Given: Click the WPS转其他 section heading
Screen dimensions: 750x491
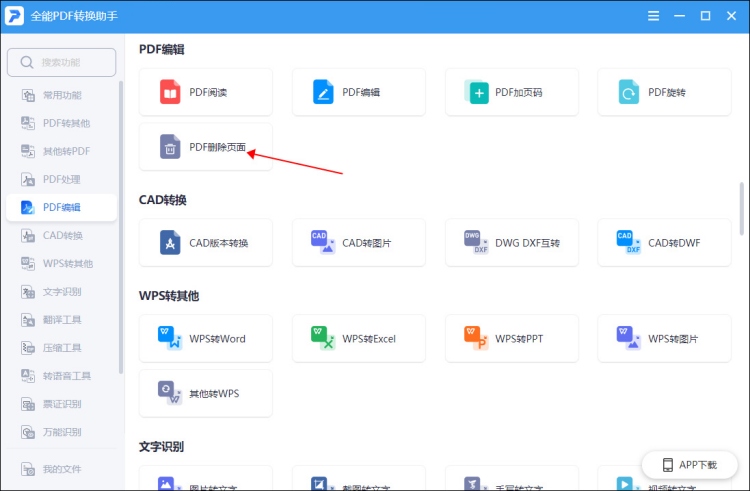Looking at the screenshot, I should coord(169,296).
